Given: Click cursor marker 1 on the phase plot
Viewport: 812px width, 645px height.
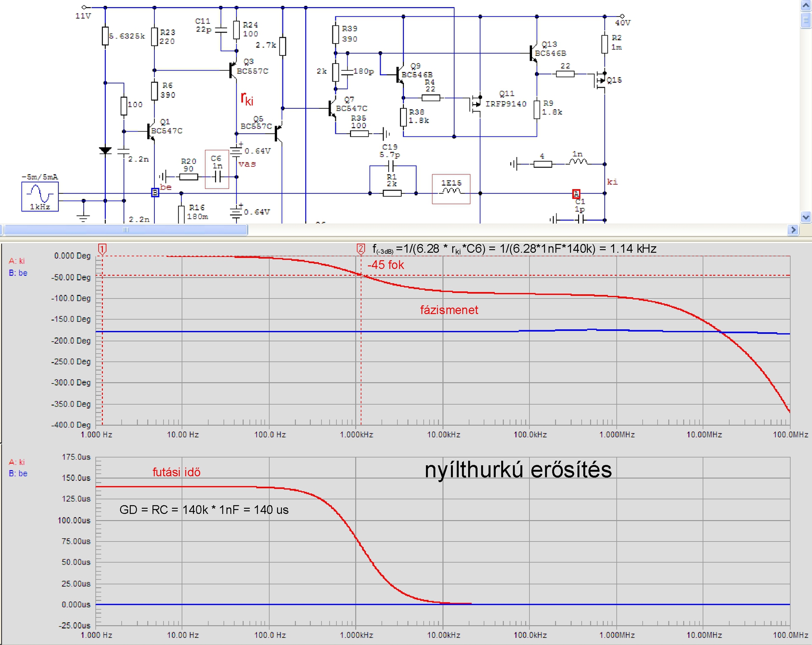Looking at the screenshot, I should click(x=102, y=249).
